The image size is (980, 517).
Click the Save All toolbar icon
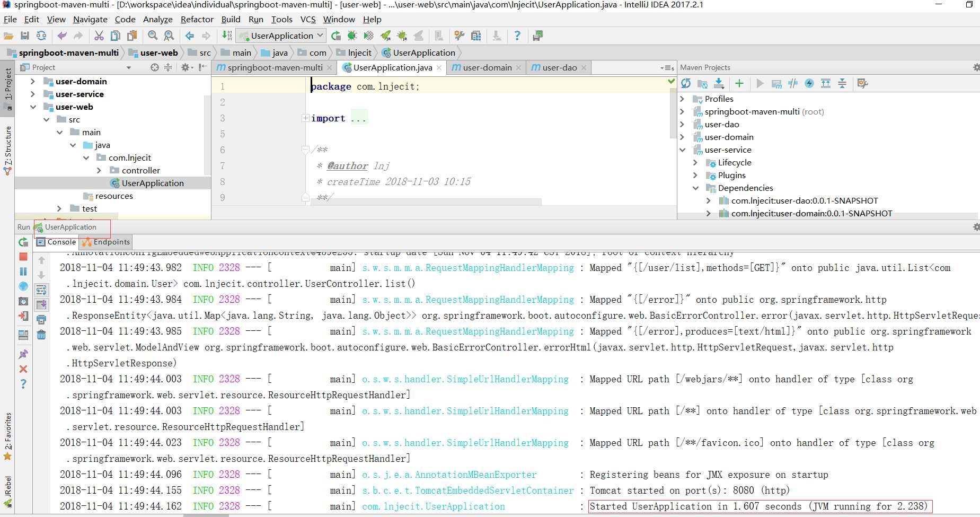click(x=25, y=36)
